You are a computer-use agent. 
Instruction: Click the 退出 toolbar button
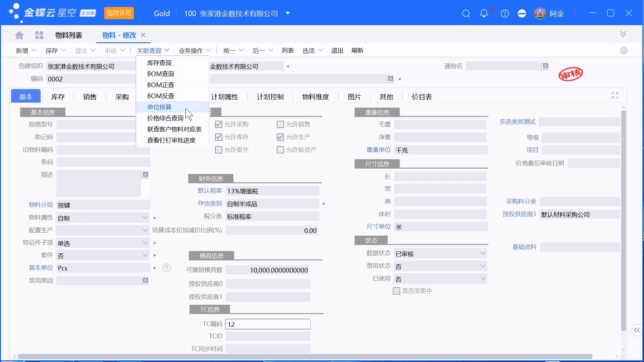pos(337,51)
